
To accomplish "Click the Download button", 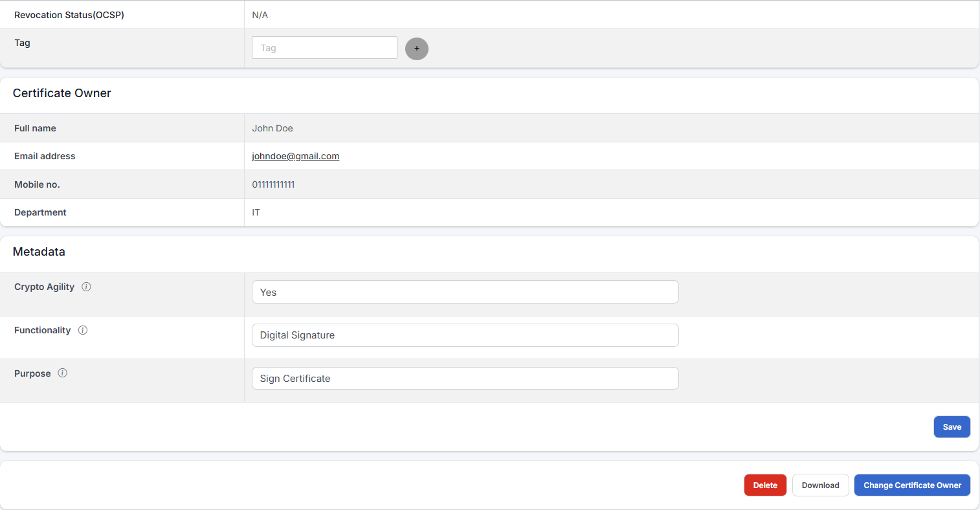I will coord(820,485).
